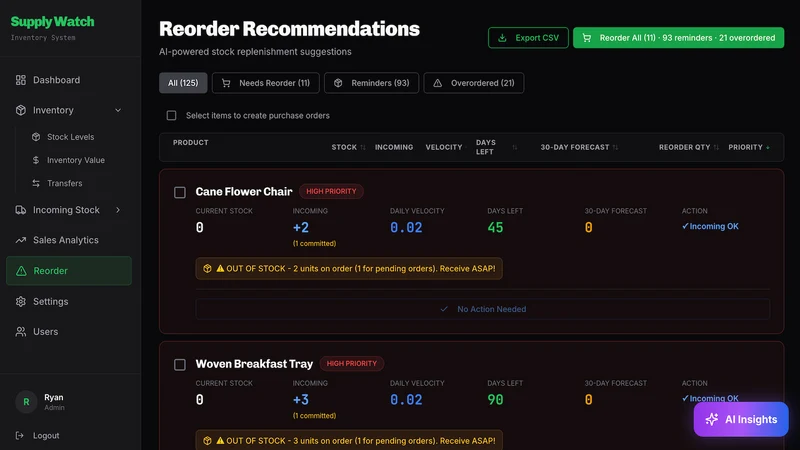Image resolution: width=800 pixels, height=450 pixels.
Task: Open Transfers submenu item
Action: point(64,183)
